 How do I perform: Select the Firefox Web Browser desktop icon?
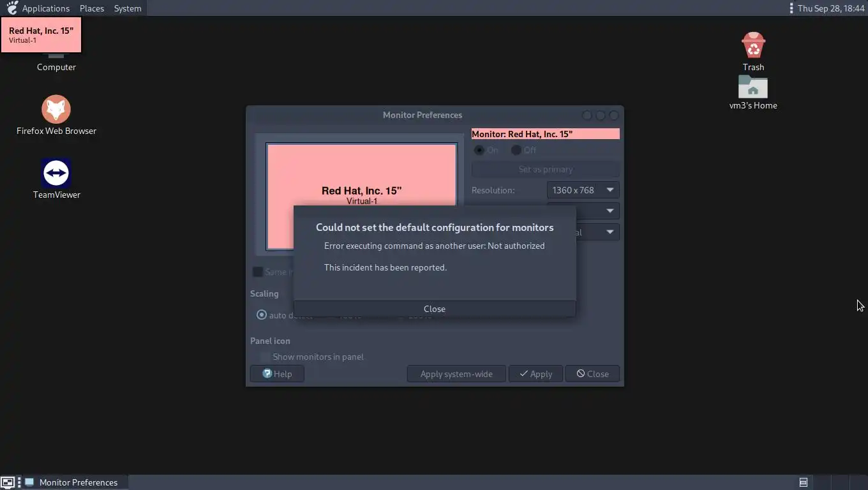[56, 115]
